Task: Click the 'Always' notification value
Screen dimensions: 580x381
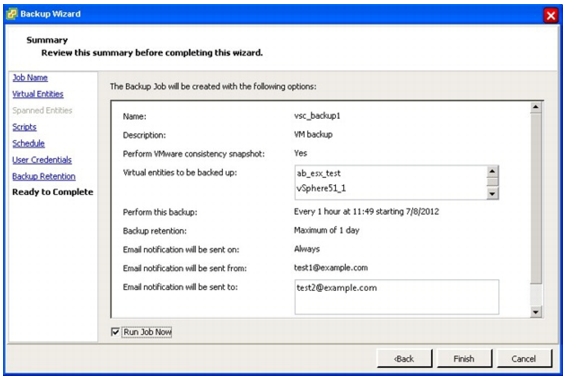Action: pyautogui.click(x=307, y=249)
